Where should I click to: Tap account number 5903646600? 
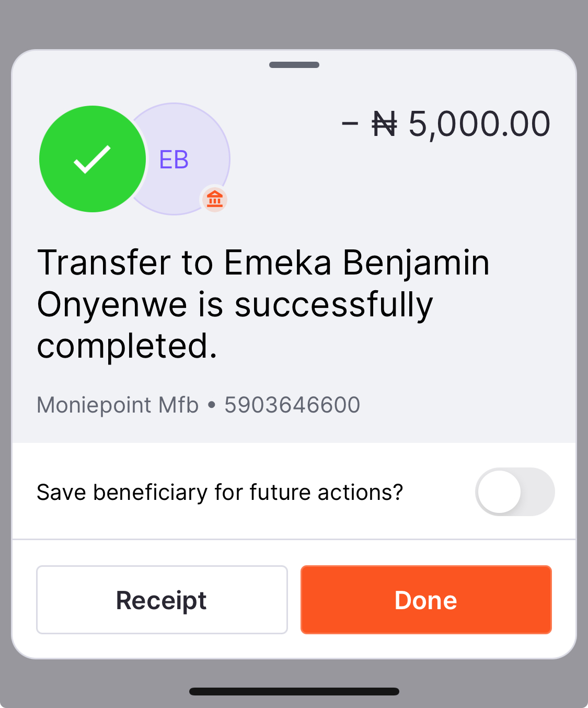point(292,405)
